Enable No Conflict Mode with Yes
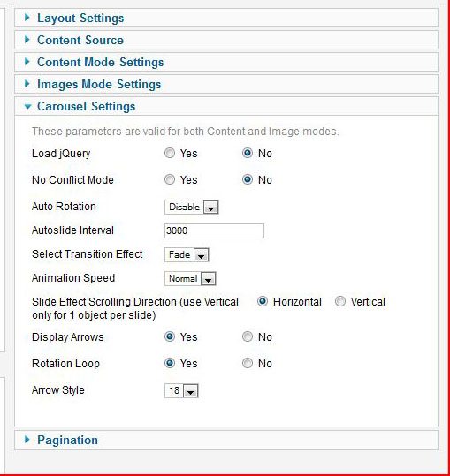The width and height of the screenshot is (450, 476). (170, 179)
